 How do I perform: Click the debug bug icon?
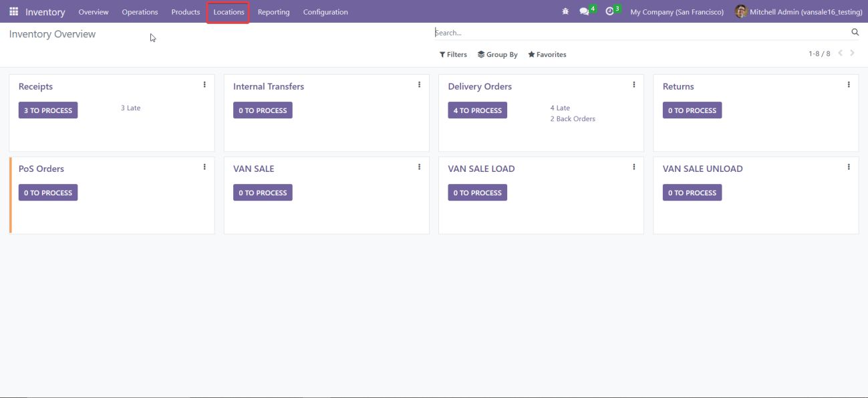pos(565,12)
